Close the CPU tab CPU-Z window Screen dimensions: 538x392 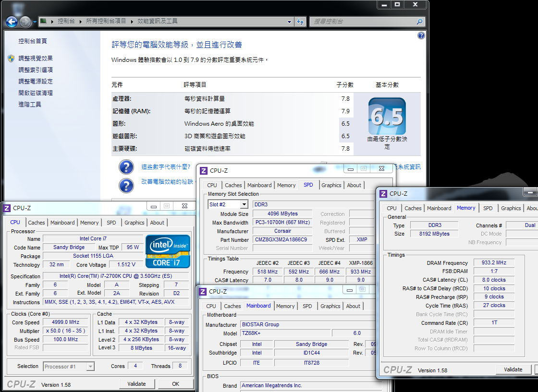(184, 206)
